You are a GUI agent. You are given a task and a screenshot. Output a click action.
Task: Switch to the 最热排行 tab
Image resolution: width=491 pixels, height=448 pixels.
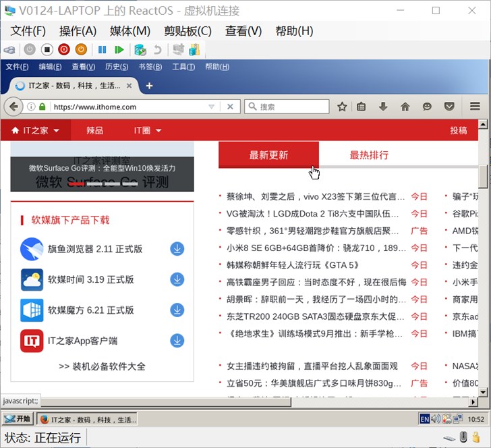coord(369,155)
